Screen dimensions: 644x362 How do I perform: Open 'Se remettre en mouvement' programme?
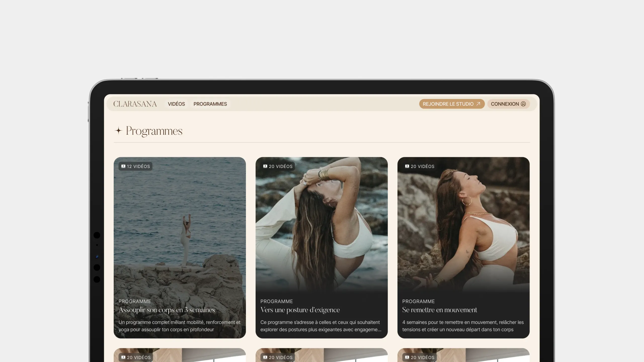click(439, 310)
